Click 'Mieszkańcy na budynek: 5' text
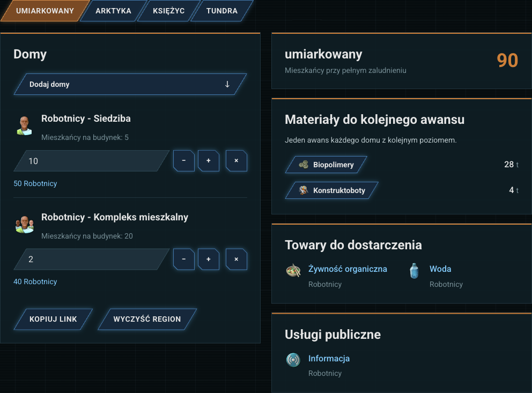532x393 pixels. pos(85,138)
